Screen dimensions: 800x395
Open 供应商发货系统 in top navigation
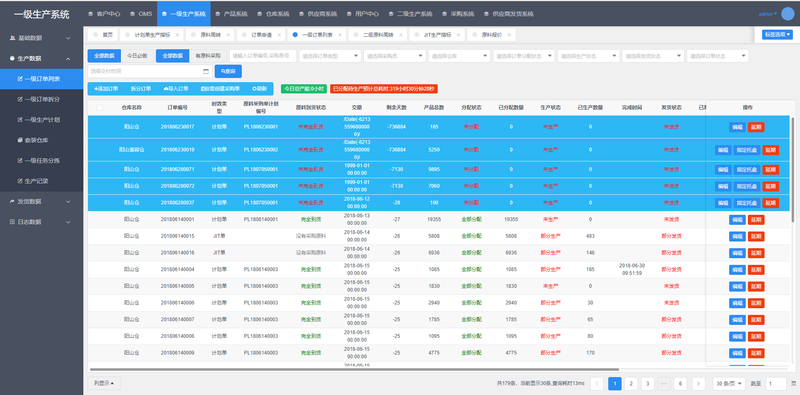tap(509, 14)
